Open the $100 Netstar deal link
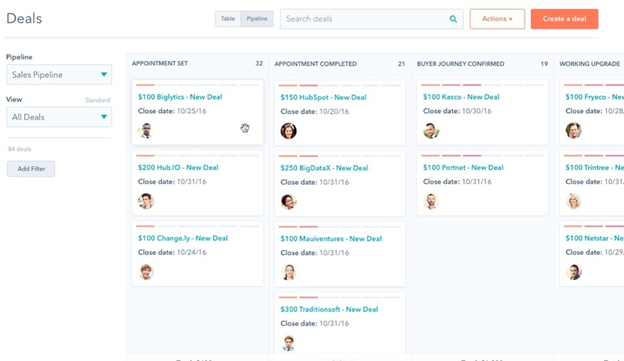 pos(595,238)
